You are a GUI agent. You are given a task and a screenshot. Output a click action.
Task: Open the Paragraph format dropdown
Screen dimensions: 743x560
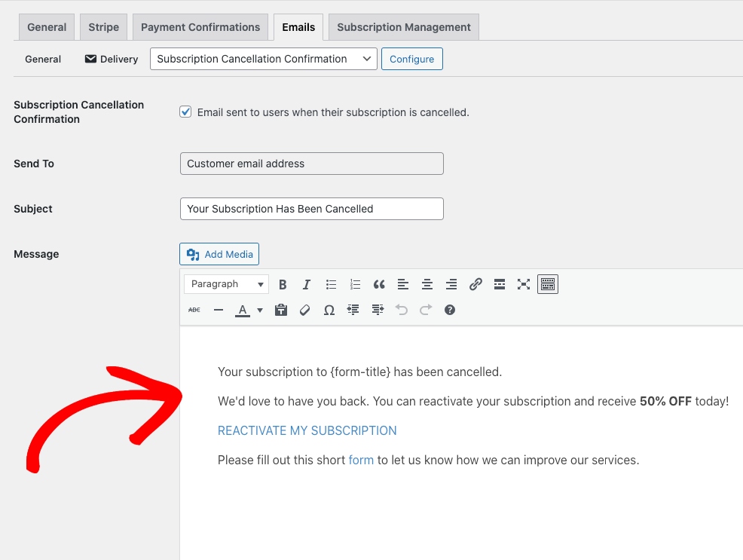226,284
